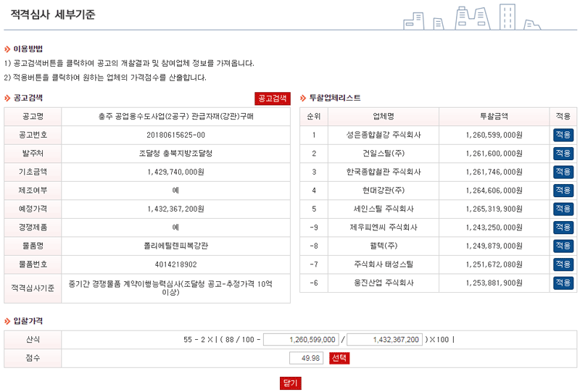Click the red 선택 button beside score

(x=339, y=358)
